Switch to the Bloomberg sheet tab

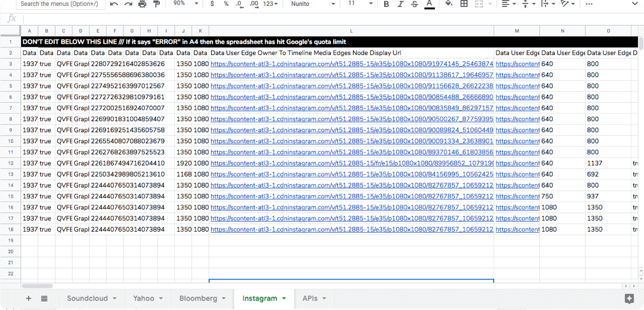(198, 298)
